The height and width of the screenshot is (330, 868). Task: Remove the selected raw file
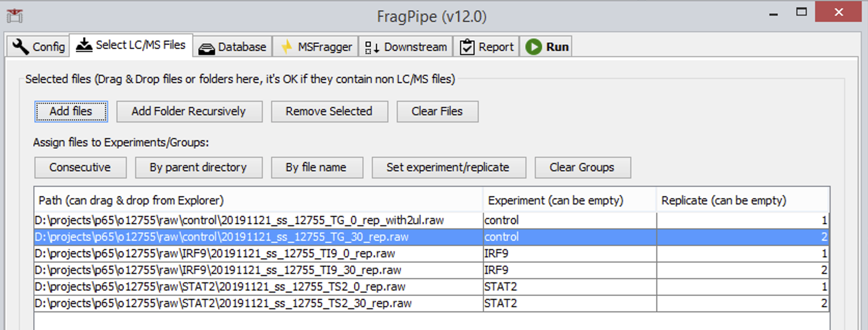[328, 111]
